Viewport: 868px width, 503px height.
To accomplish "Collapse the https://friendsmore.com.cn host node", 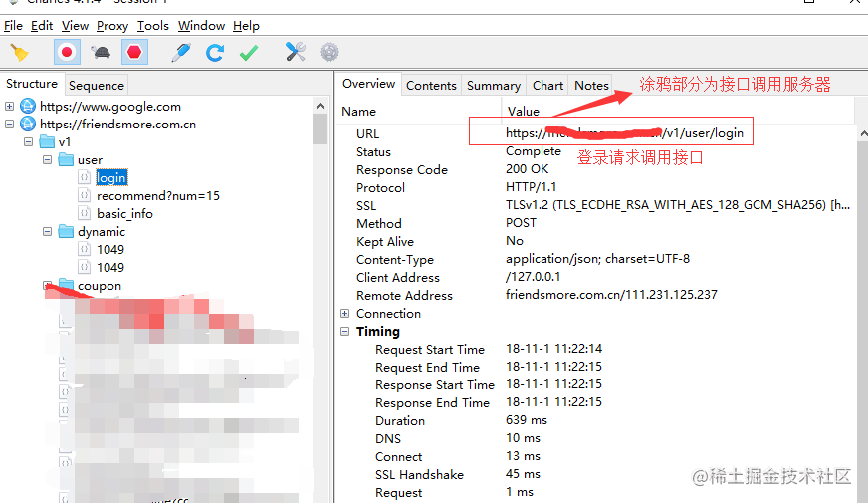I will click(x=9, y=125).
